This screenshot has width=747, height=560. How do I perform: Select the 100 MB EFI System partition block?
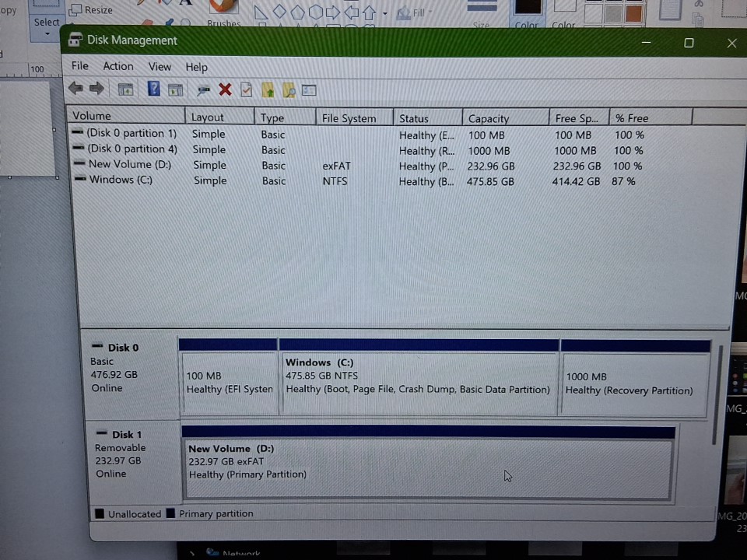229,377
